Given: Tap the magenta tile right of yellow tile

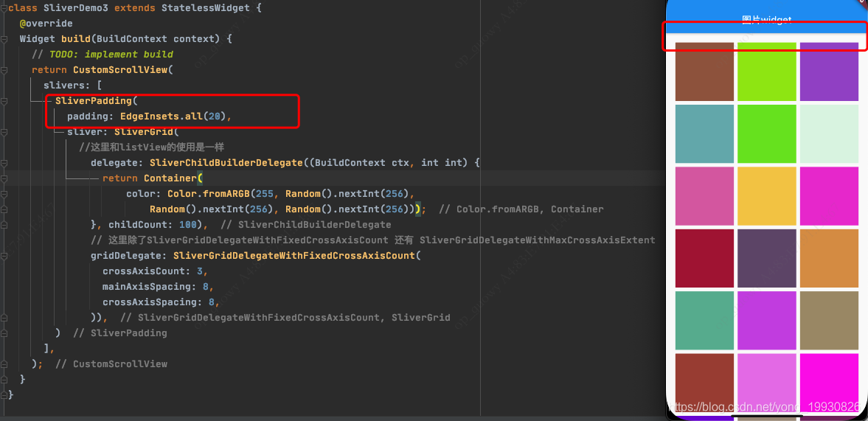Looking at the screenshot, I should [829, 196].
